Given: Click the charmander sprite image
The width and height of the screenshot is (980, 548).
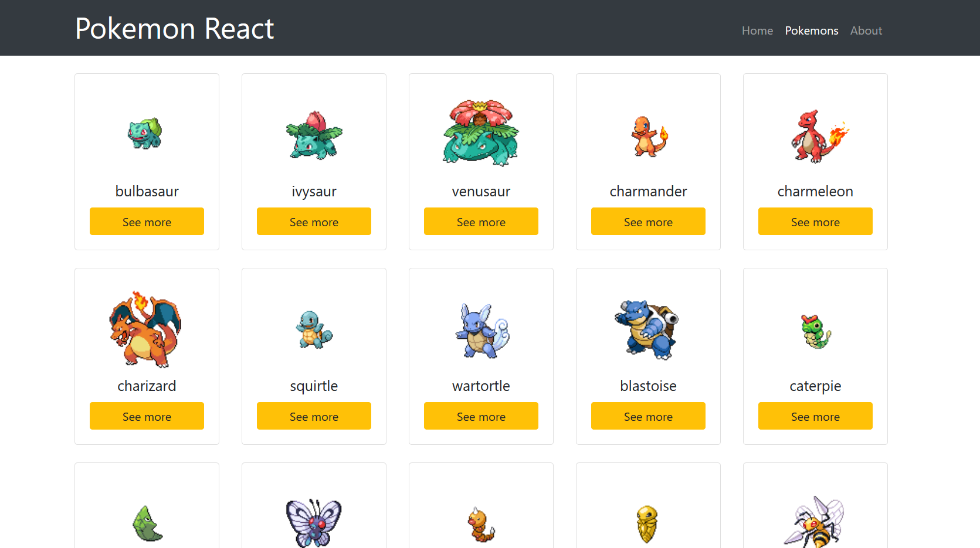Looking at the screenshot, I should tap(649, 136).
